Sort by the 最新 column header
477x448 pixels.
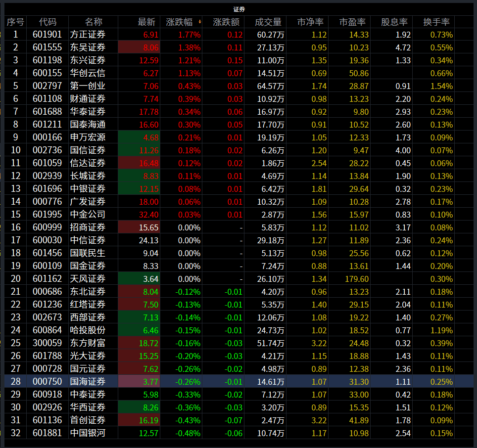(146, 22)
